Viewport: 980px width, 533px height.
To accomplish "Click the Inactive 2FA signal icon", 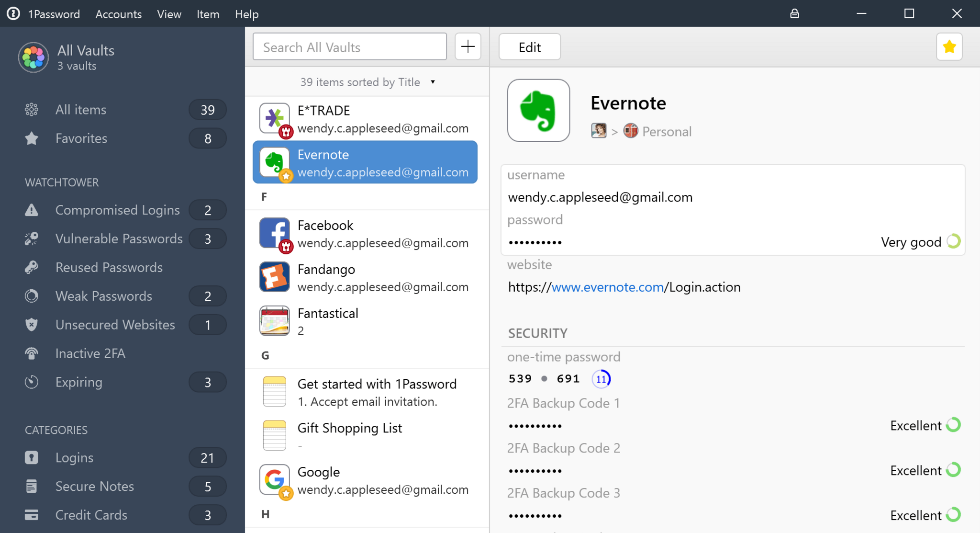I will [x=32, y=353].
